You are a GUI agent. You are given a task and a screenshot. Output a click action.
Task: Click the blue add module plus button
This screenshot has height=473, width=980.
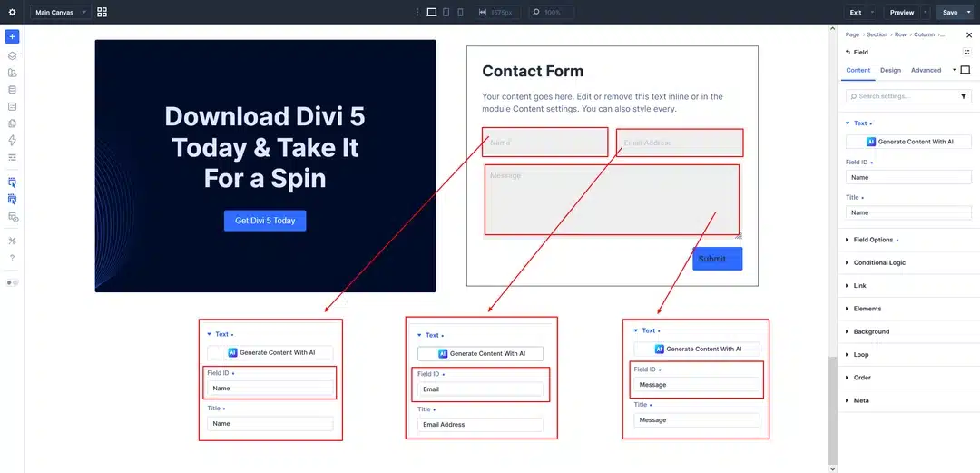12,37
